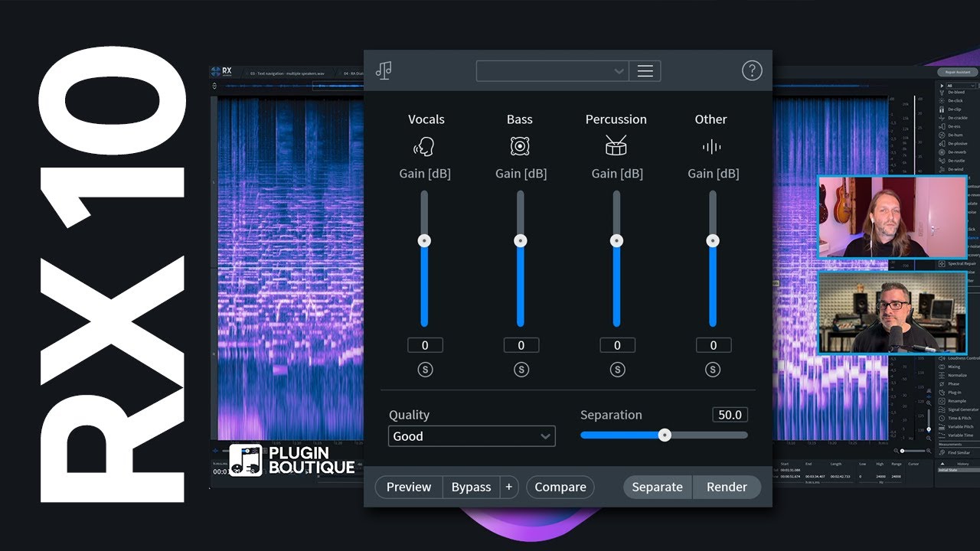Screen dimensions: 980x551
Task: Select the De-plosive module icon
Action: 942,144
